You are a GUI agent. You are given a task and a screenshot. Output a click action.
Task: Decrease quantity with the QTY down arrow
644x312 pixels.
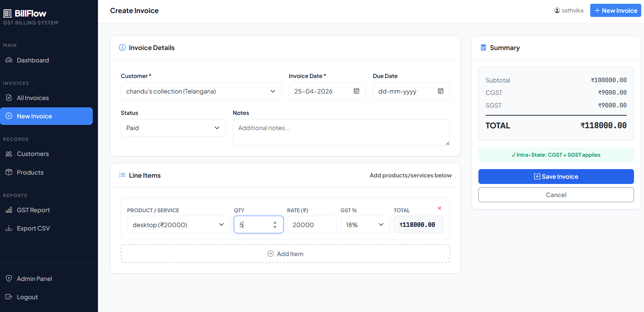[275, 227]
